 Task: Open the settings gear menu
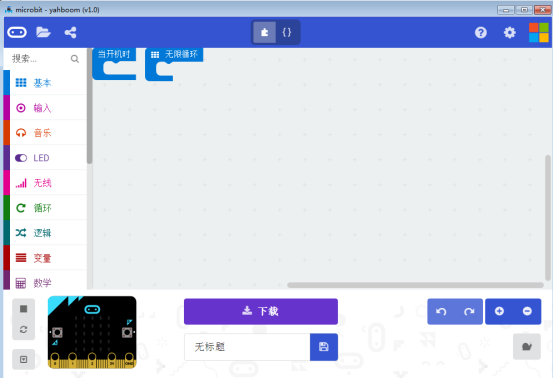[509, 32]
